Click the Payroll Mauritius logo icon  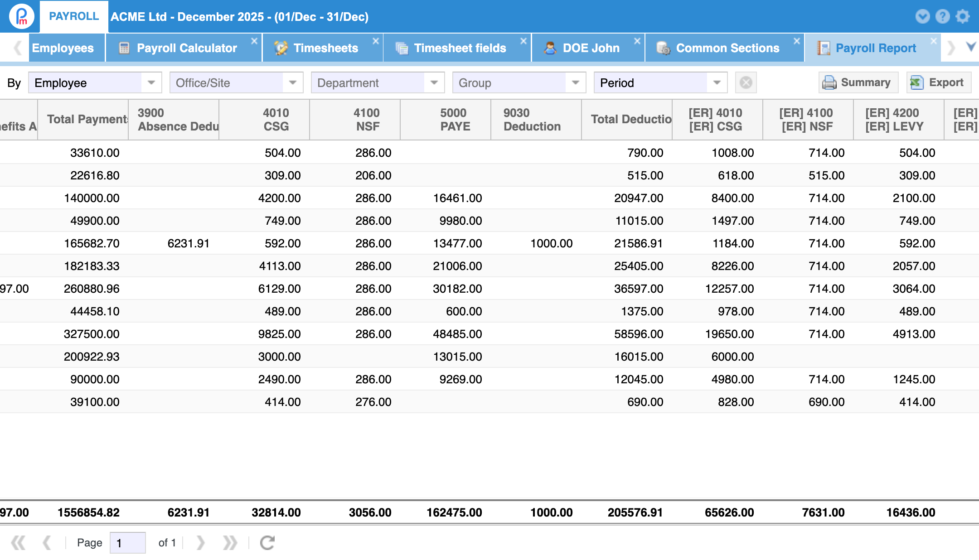[21, 16]
